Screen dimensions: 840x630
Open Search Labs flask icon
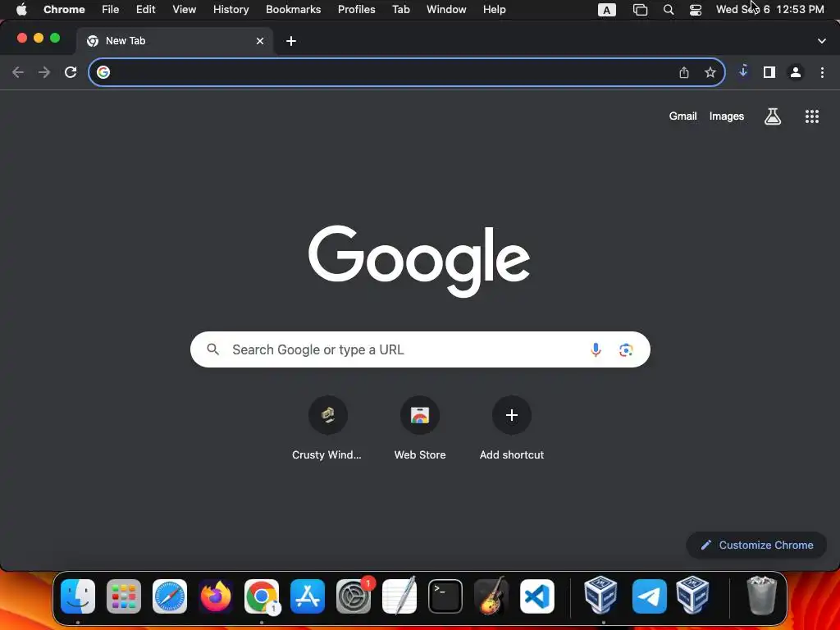tap(773, 116)
